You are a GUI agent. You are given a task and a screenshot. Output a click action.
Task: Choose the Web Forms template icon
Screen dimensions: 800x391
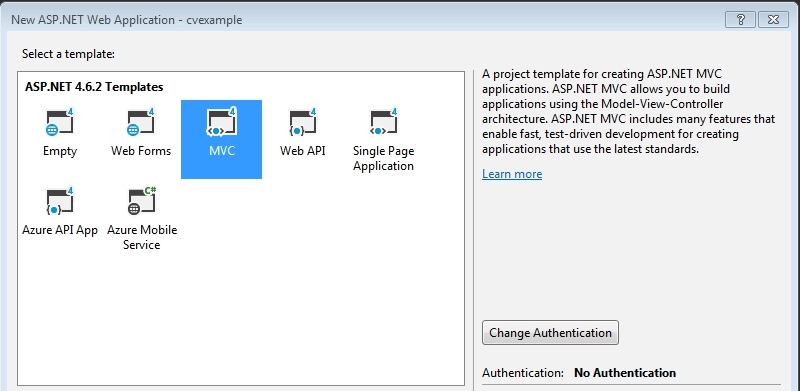pos(141,123)
